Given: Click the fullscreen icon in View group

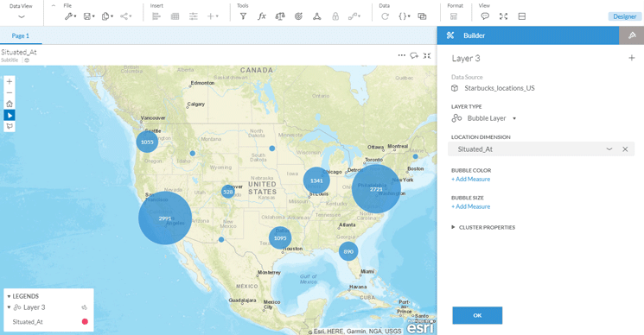Looking at the screenshot, I should (x=504, y=16).
